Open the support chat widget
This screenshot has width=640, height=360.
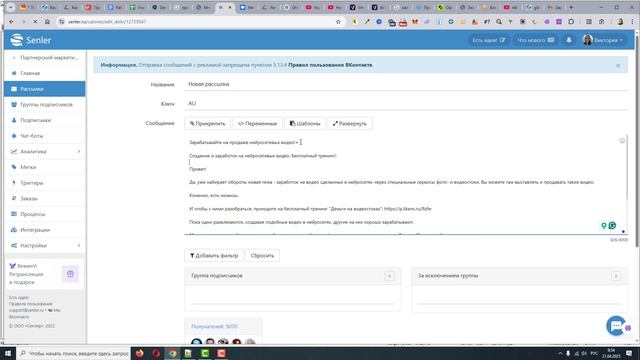[616, 326]
